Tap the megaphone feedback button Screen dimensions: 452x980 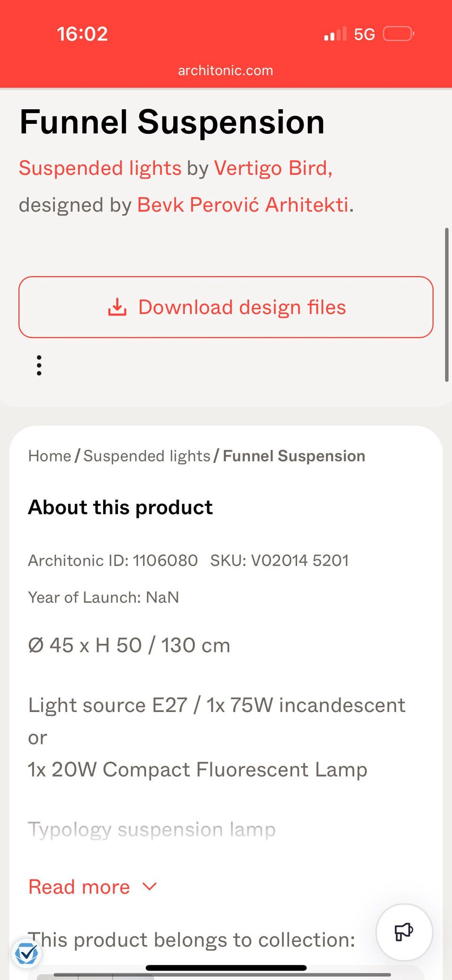tap(404, 932)
